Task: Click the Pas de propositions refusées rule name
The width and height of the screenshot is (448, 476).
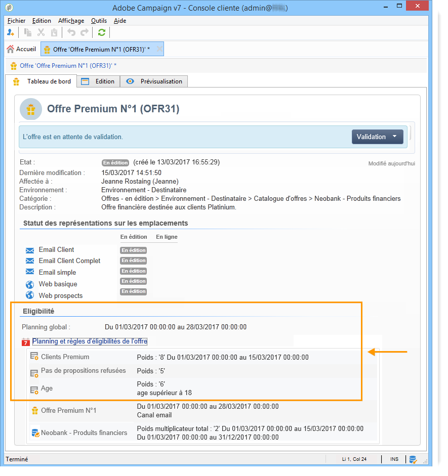Action: point(84,371)
